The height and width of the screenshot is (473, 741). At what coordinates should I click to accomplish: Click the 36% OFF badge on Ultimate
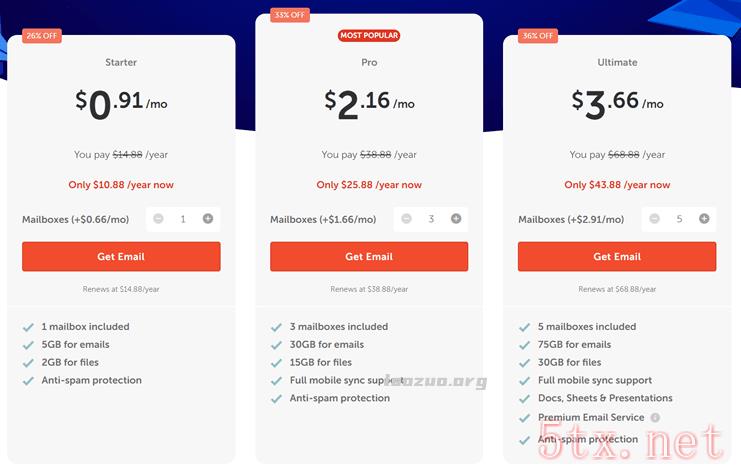[537, 36]
